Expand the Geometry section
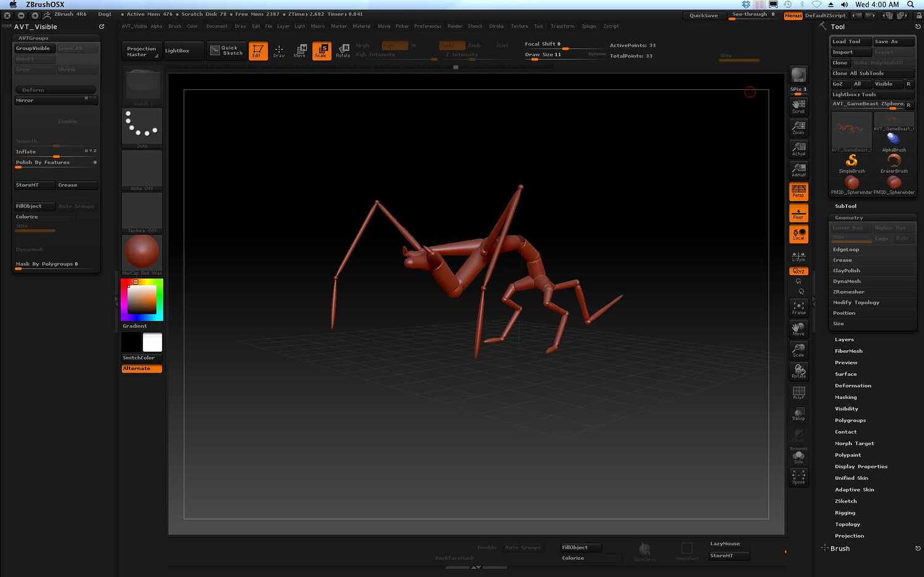 (x=848, y=217)
